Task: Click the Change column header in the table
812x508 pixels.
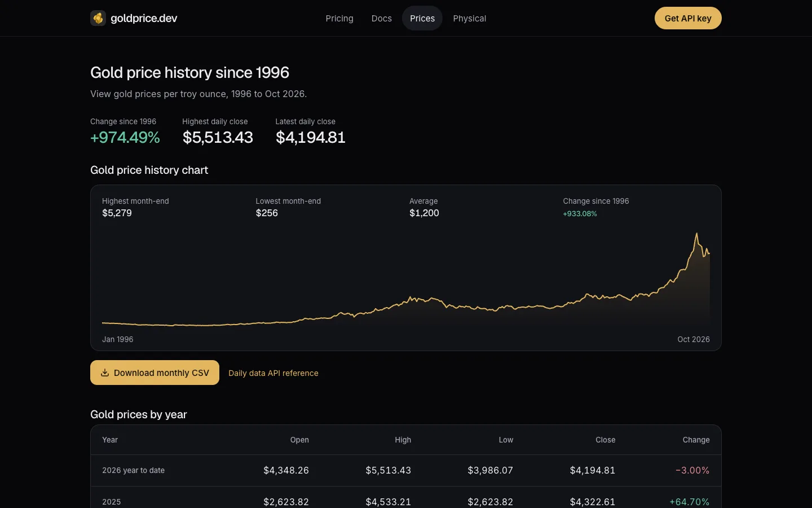Action: click(696, 440)
